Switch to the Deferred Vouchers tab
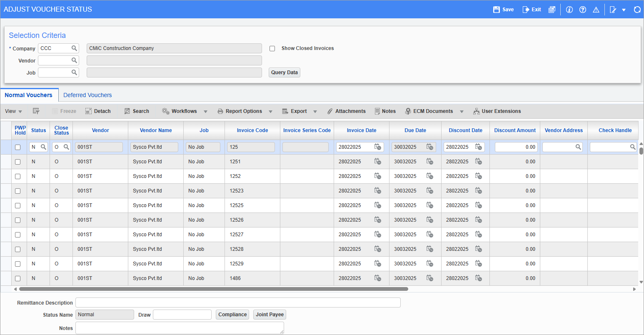 coord(87,95)
